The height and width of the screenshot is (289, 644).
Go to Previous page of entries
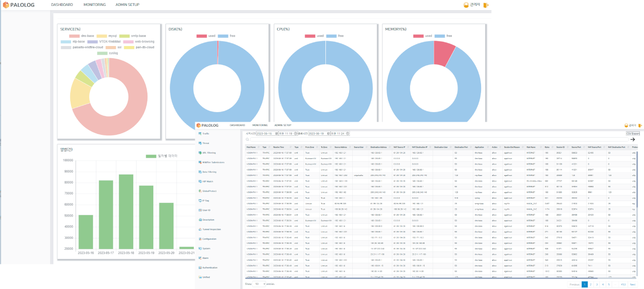pos(574,284)
